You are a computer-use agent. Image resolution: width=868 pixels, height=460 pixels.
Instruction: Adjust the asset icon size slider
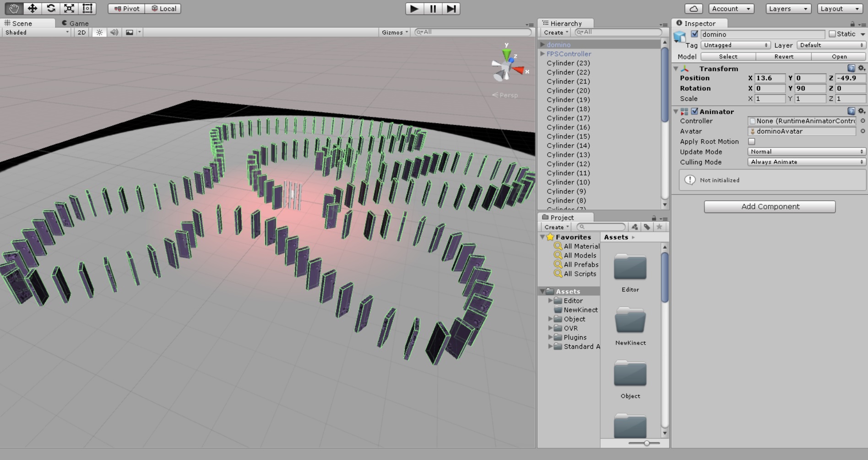pos(646,443)
